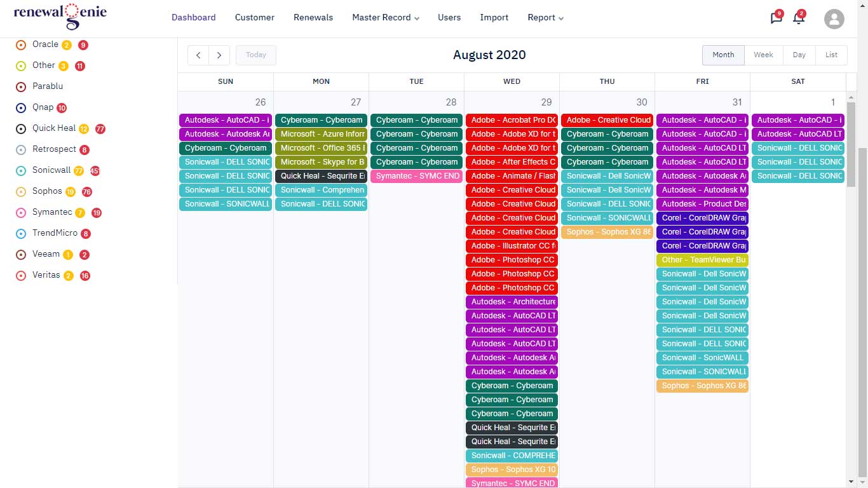Open Microsoft - Skype for Business event
The image size is (868, 488).
(321, 162)
